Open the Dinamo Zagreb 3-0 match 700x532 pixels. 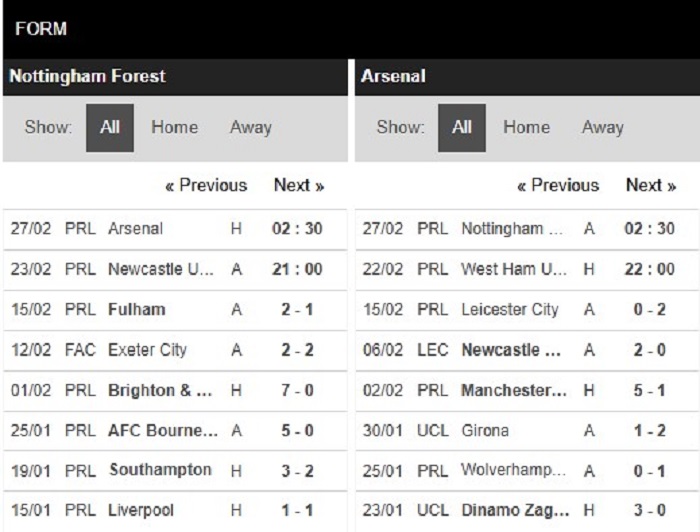[x=527, y=511]
